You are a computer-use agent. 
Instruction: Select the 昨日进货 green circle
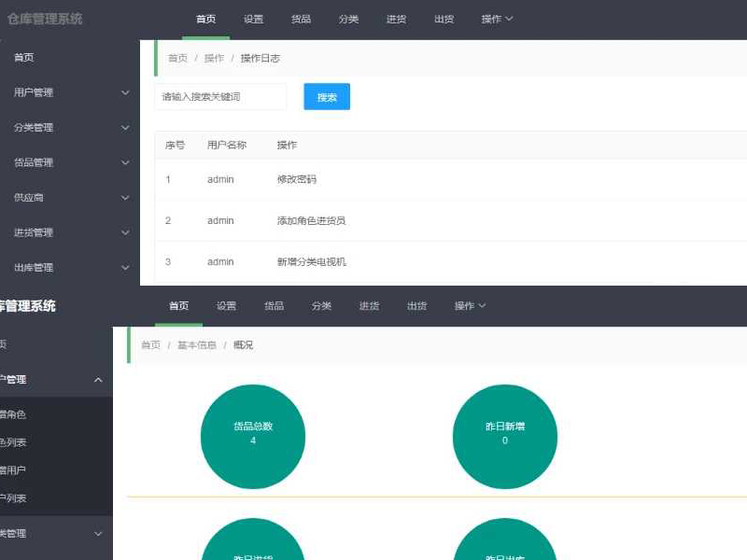point(253,543)
